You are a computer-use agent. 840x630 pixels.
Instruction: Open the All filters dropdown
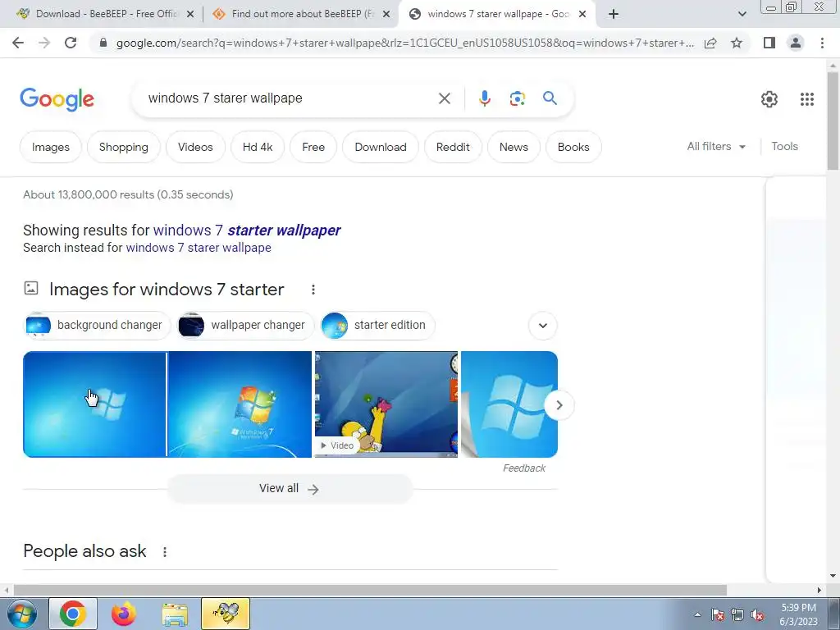tap(716, 146)
